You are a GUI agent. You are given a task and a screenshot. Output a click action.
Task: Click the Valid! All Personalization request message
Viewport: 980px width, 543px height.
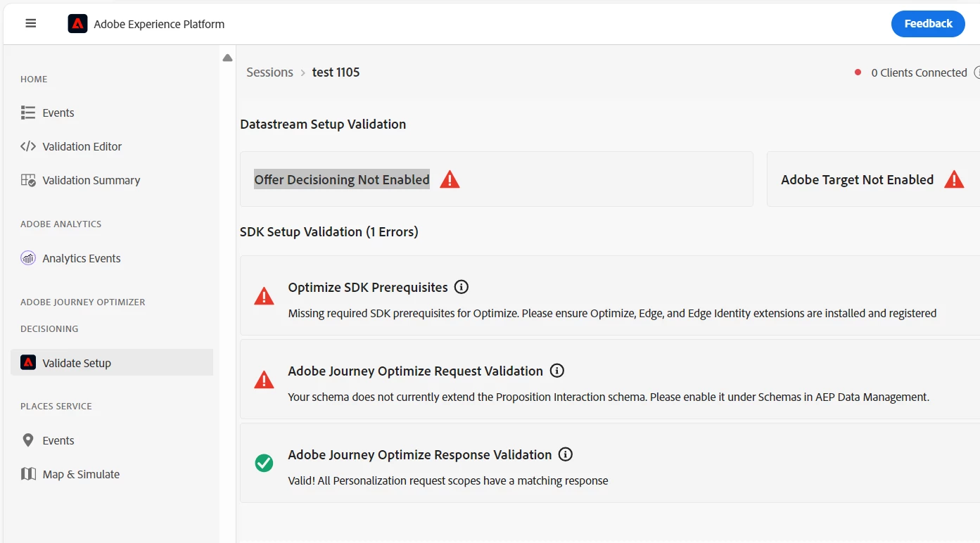(x=448, y=480)
